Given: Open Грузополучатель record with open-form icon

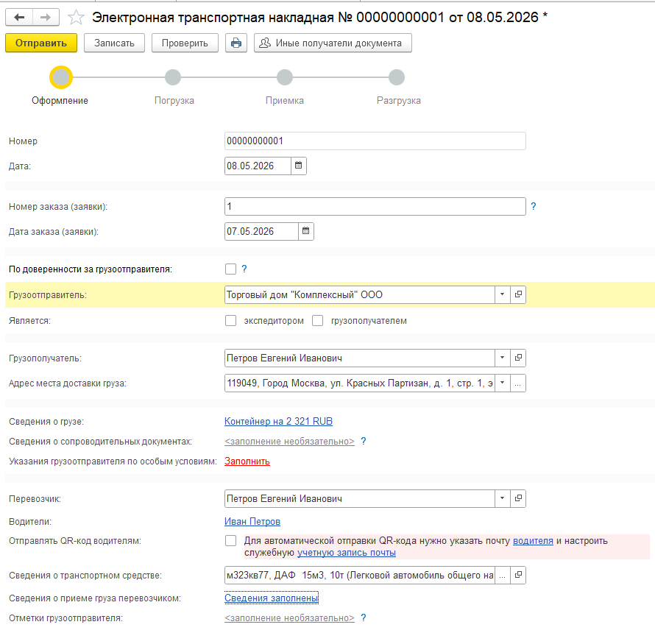Looking at the screenshot, I should pos(518,358).
